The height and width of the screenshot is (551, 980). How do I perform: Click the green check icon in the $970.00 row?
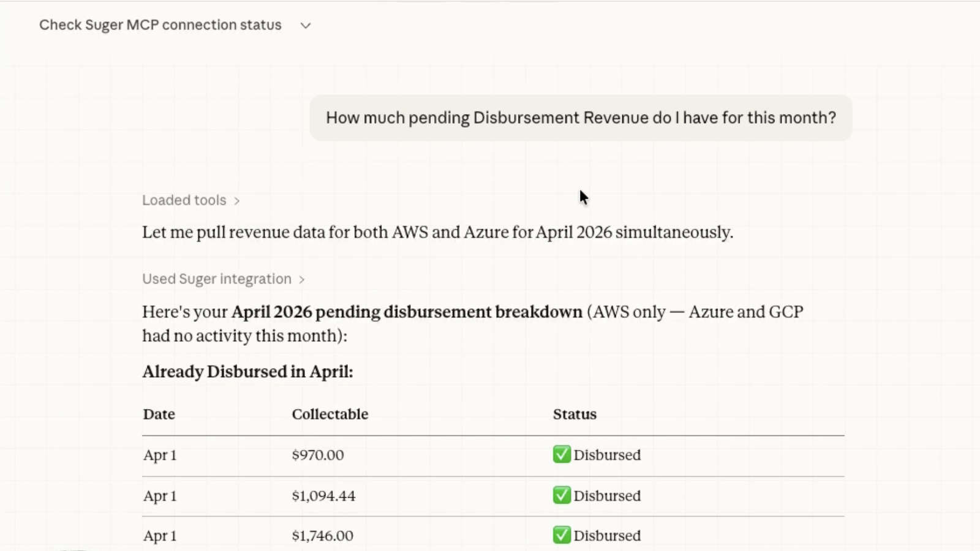coord(562,454)
